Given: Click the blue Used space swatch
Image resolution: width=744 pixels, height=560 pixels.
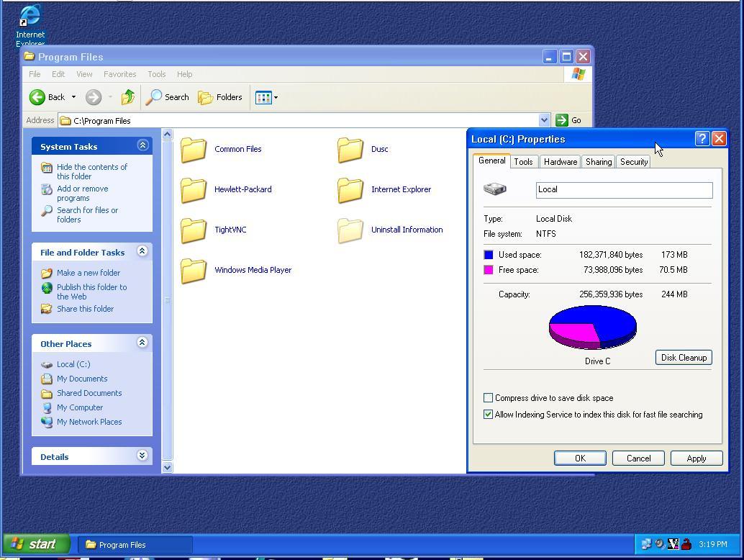Looking at the screenshot, I should click(489, 255).
